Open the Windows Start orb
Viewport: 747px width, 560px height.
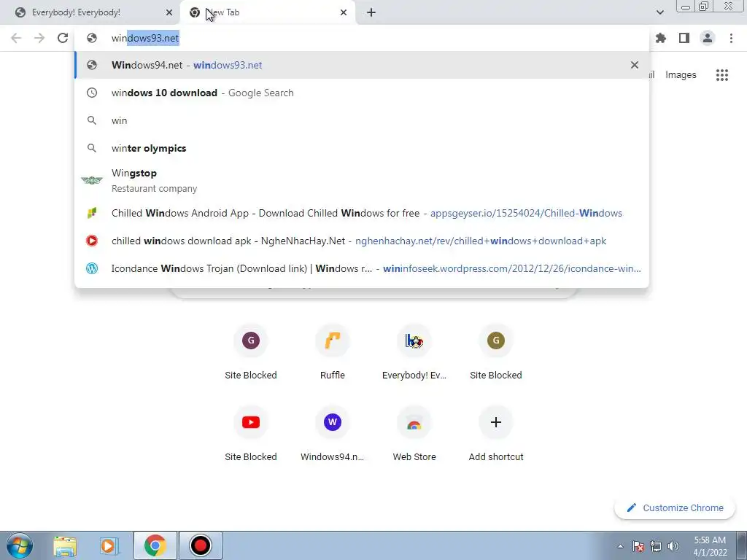[x=20, y=545]
